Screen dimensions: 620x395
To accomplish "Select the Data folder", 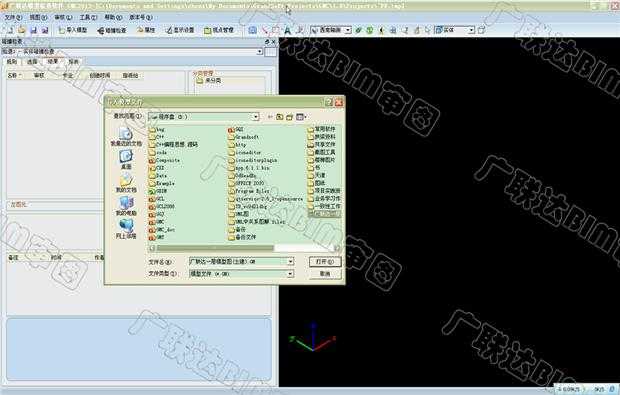I will tap(158, 176).
